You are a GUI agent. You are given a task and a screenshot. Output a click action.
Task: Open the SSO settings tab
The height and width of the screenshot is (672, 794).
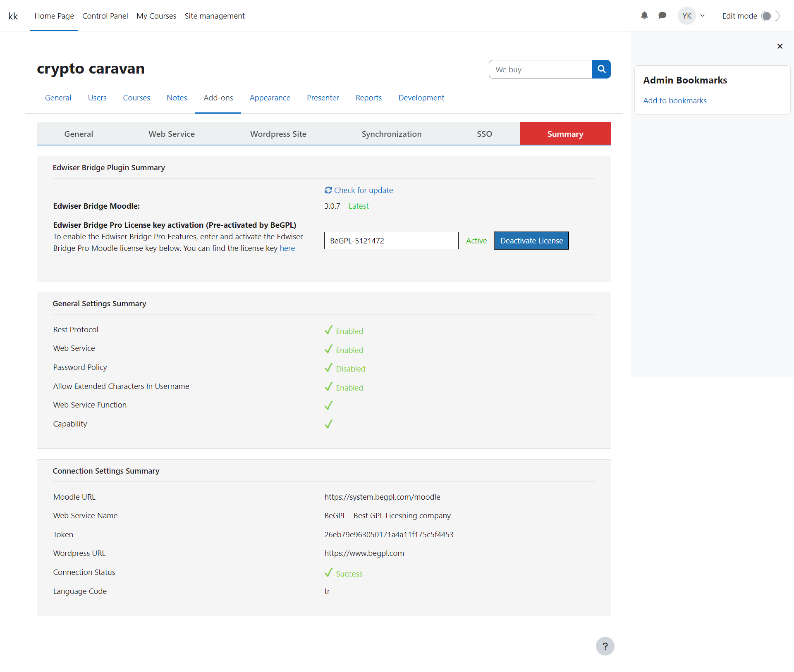point(484,133)
